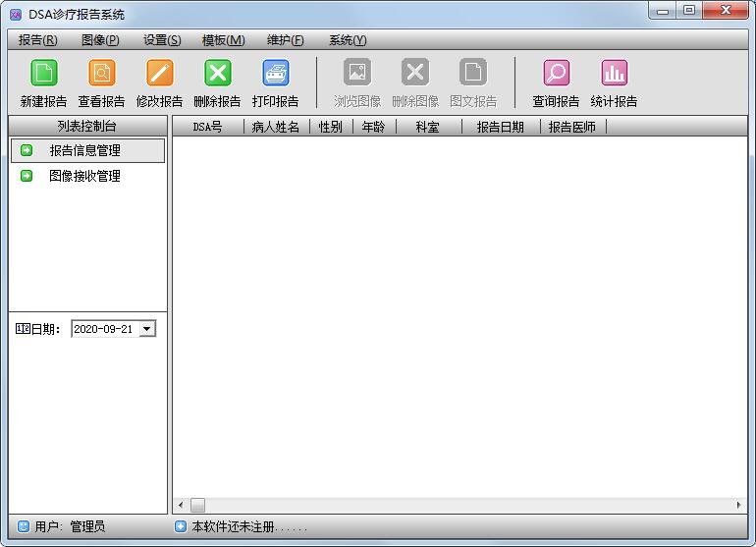Open 查询报告 (Search Report) tool
The height and width of the screenshot is (547, 756).
(x=556, y=74)
